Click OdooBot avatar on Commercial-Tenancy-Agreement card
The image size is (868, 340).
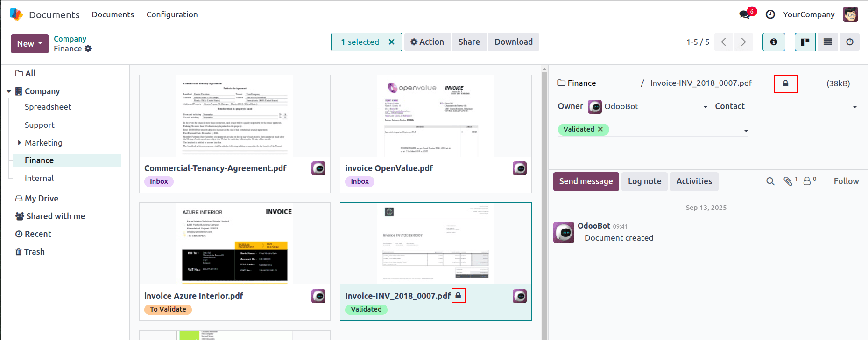point(318,168)
